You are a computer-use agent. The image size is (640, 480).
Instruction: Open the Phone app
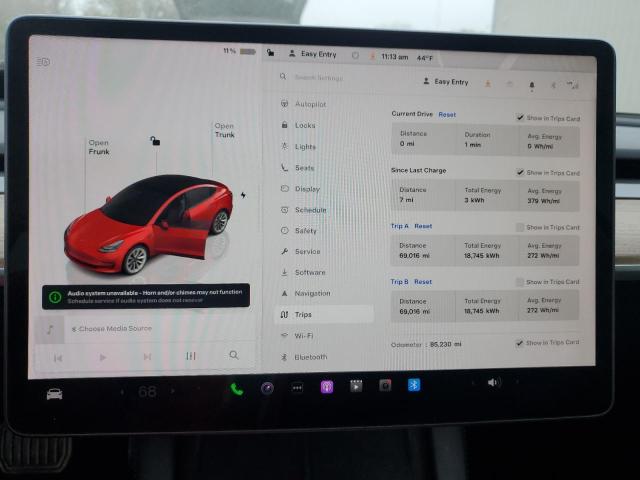pos(237,389)
